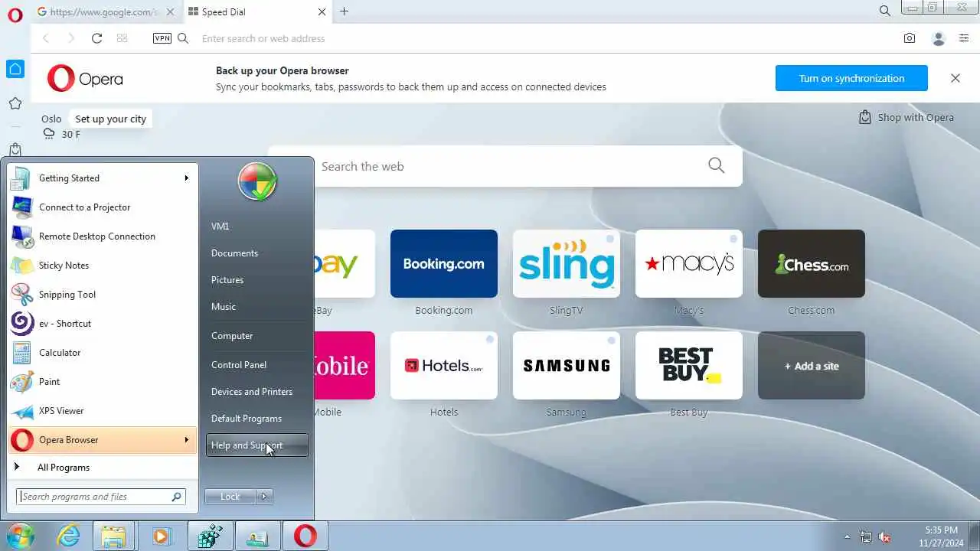Image resolution: width=980 pixels, height=551 pixels.
Task: Launch Calculator from Start menu
Action: tap(103, 353)
